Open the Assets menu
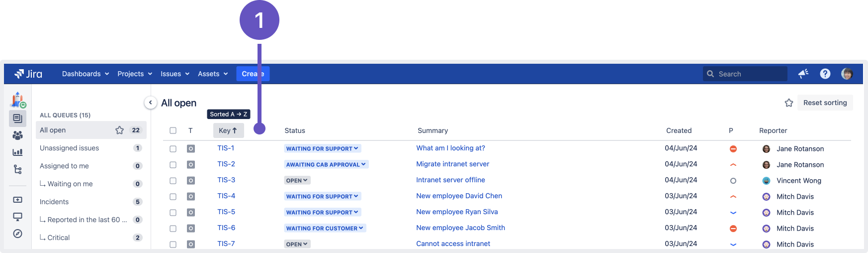868x253 pixels. click(x=213, y=74)
